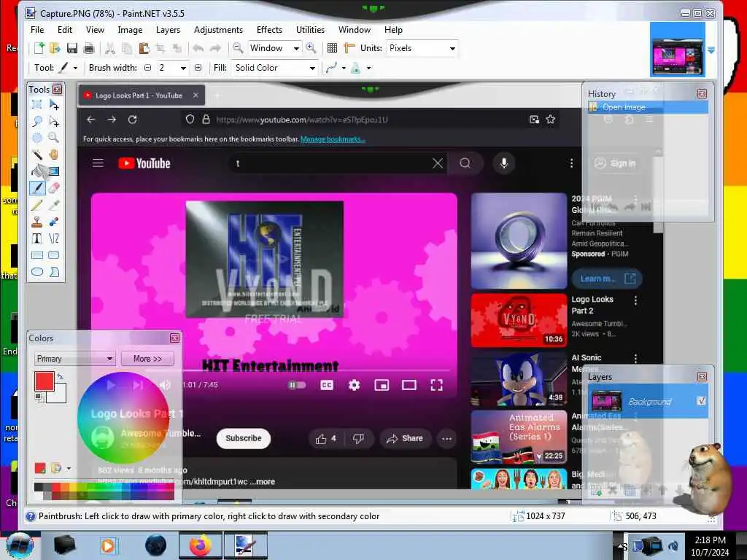
Task: Click the Print toolbar icon
Action: click(x=88, y=47)
